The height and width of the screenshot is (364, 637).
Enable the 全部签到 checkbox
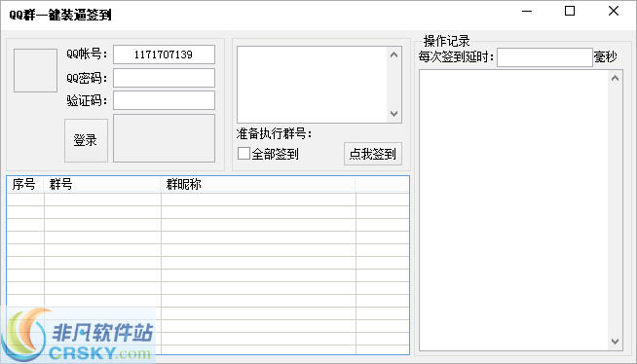point(244,154)
